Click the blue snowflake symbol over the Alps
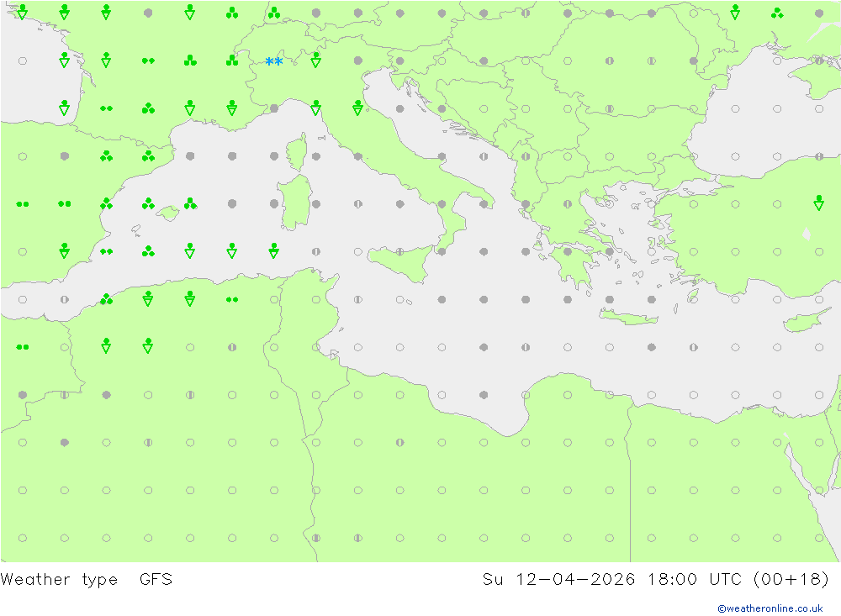Image resolution: width=841 pixels, height=616 pixels. tap(274, 61)
